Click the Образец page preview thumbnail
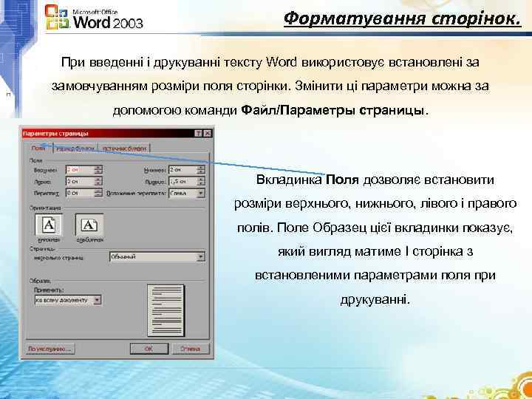Viewport: 532px width, 399px height. tap(166, 310)
